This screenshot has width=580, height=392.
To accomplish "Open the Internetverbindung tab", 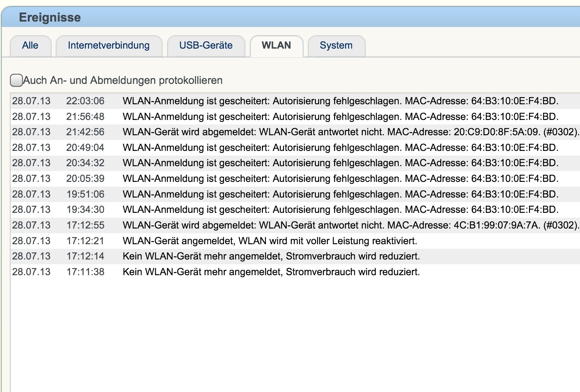I will (x=109, y=45).
